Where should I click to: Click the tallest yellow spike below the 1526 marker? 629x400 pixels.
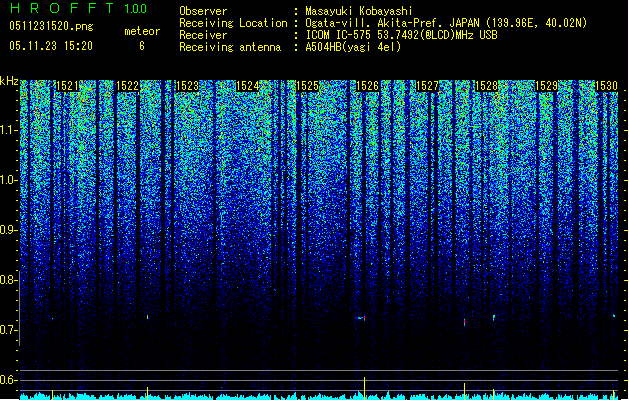(364, 388)
